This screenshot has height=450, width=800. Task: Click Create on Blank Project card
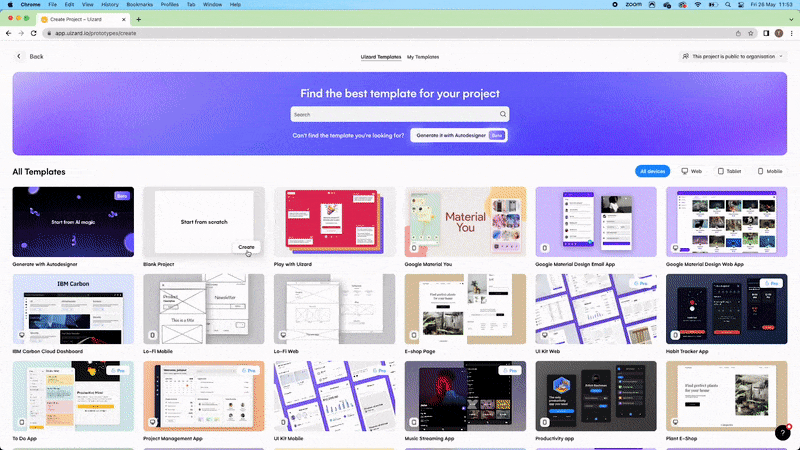pos(246,246)
